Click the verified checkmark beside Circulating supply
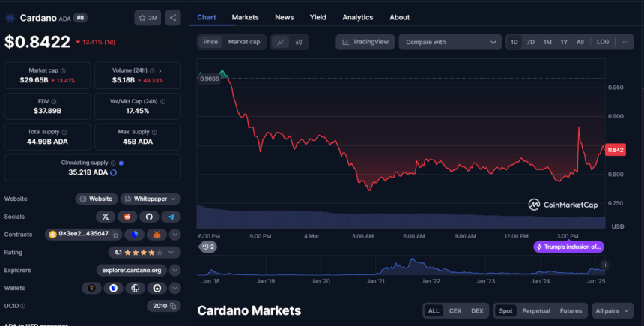The image size is (644, 326). pos(121,163)
